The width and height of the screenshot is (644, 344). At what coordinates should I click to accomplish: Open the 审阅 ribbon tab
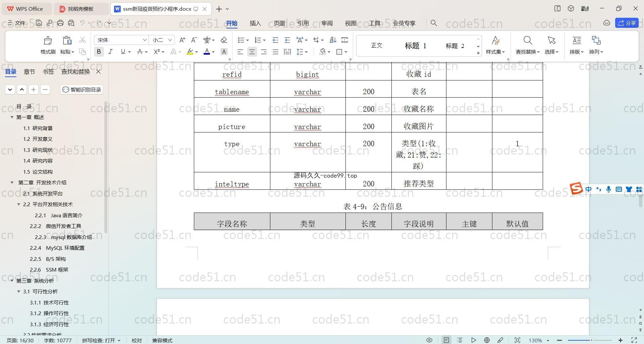click(x=327, y=23)
